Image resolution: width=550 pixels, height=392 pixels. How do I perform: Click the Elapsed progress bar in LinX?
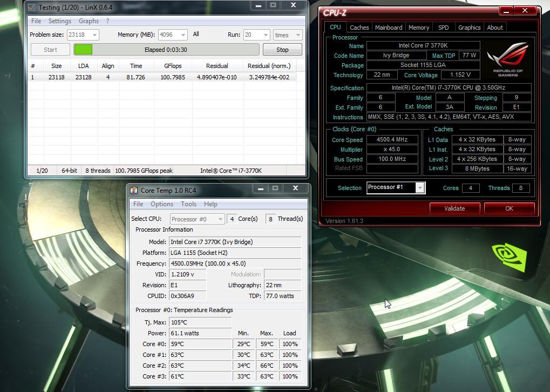point(166,50)
